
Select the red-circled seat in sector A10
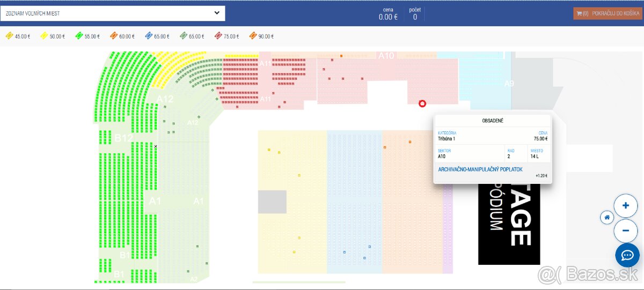(422, 103)
